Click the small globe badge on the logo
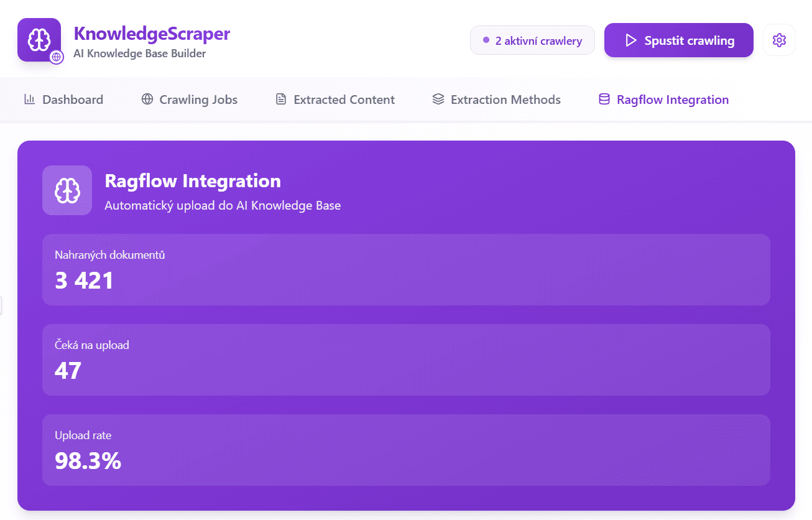The width and height of the screenshot is (812, 520). coord(57,57)
